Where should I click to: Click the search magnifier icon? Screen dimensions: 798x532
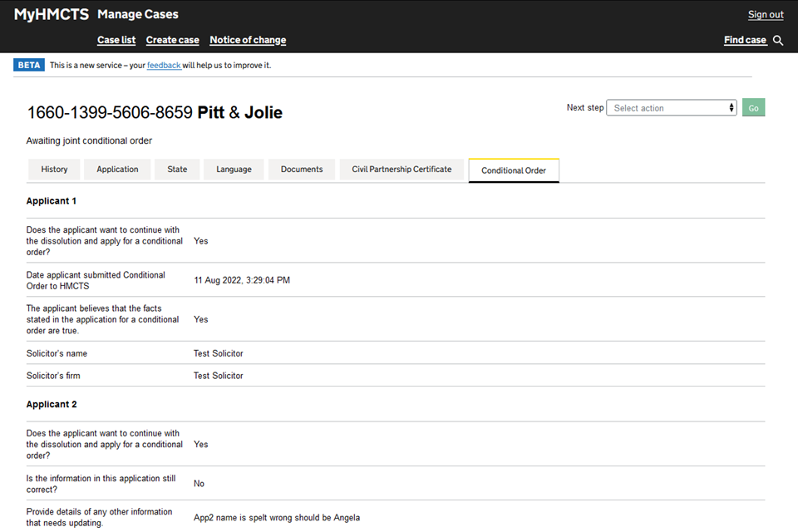pos(778,40)
